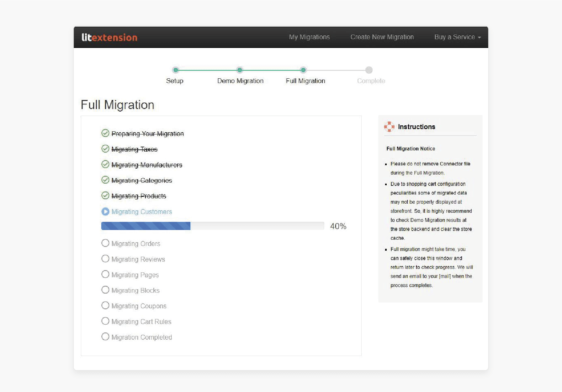Viewport: 562px width, 392px height.
Task: Click the 'Migrating Reviews' text
Action: point(138,259)
